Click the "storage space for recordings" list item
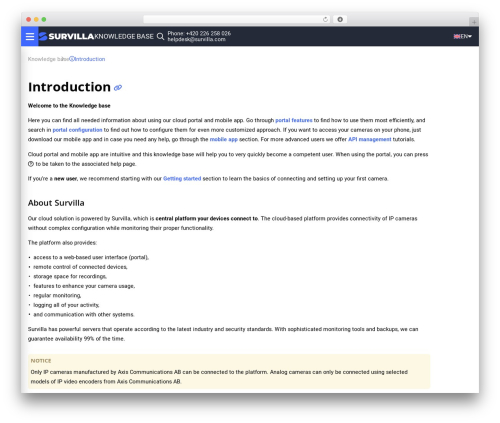The width and height of the screenshot is (500, 423). 70,276
